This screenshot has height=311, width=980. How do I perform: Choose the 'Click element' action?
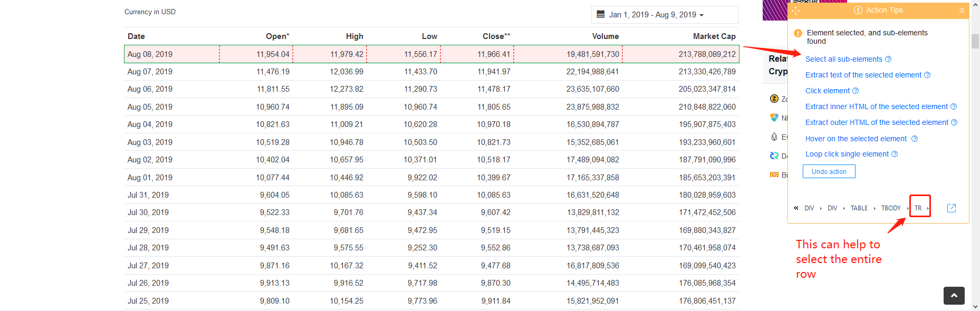[x=828, y=91]
